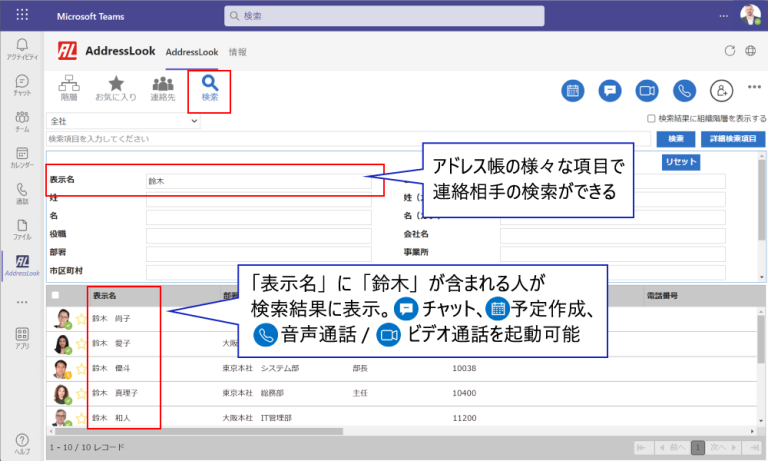
Task: Enable 検索結果に組織階層を表示する checkbox
Action: 651,119
